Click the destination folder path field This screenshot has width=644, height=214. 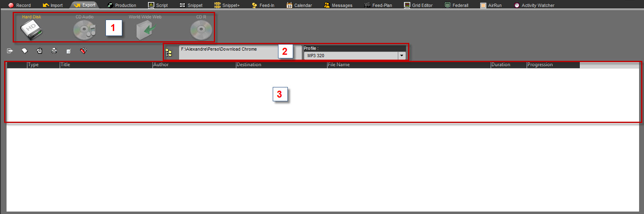pyautogui.click(x=227, y=49)
